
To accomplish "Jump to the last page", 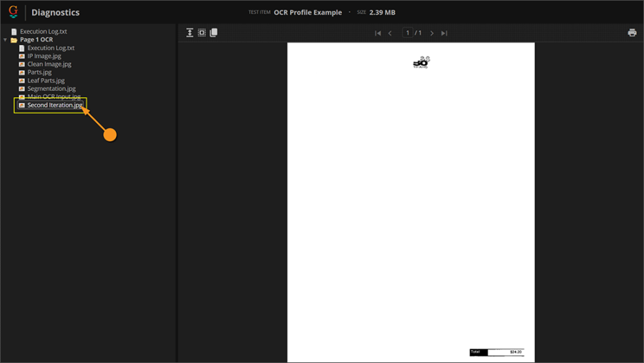I will 444,34.
